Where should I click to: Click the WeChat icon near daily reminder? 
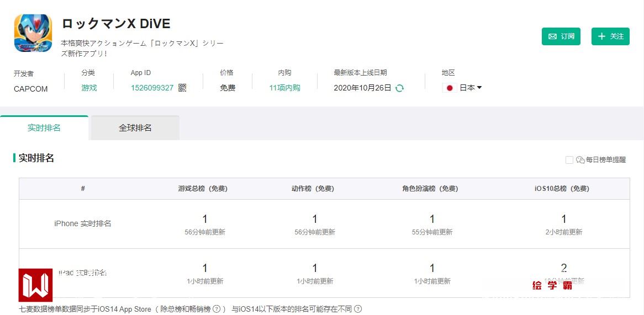pos(580,160)
